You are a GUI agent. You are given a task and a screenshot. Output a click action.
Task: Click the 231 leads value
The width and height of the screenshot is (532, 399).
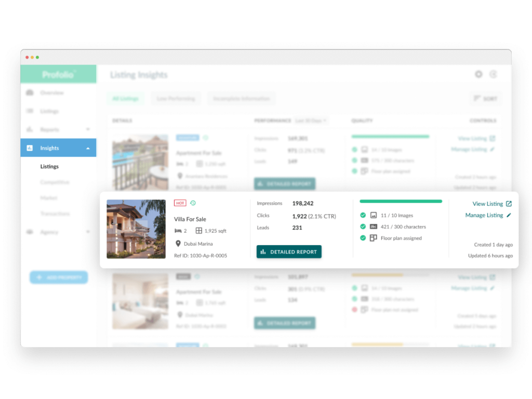(x=297, y=228)
